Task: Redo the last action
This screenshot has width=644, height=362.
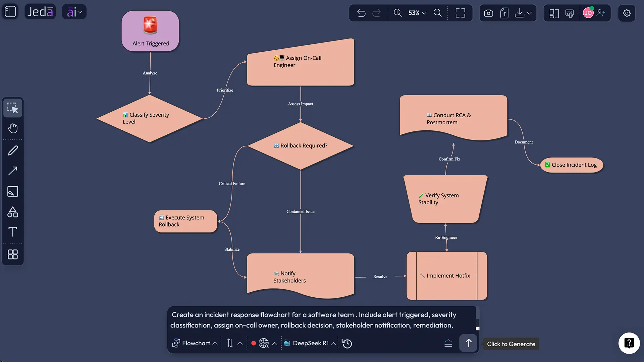Action: pos(377,13)
